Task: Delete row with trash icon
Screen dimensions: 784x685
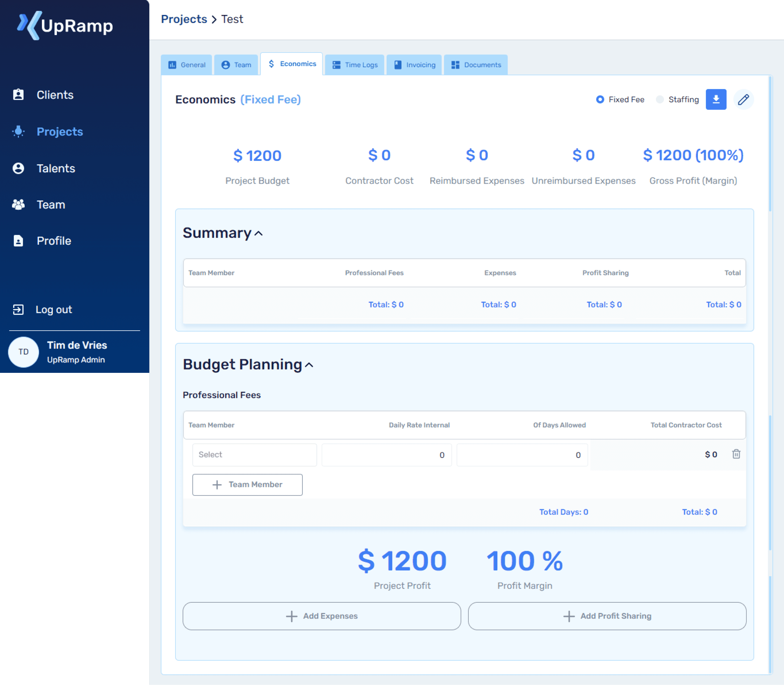Action: coord(736,454)
